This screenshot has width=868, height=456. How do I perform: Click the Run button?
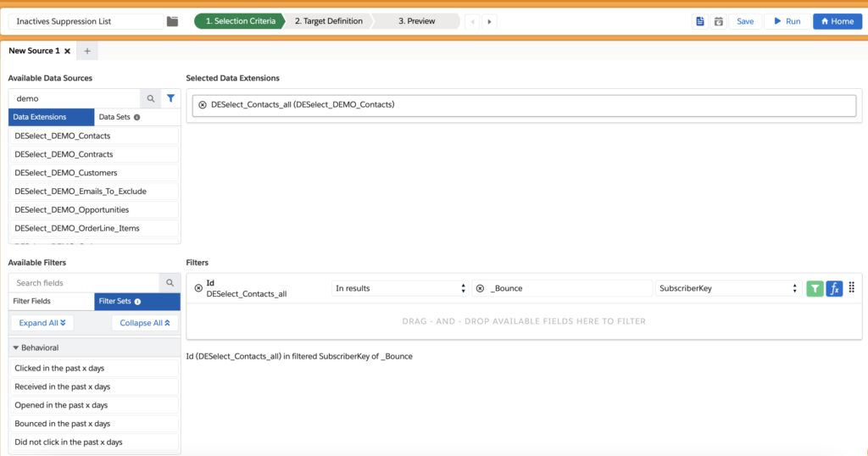(x=787, y=21)
